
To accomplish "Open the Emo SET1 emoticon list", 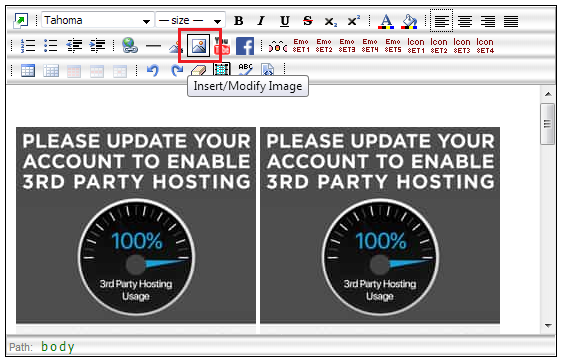I will [x=301, y=46].
